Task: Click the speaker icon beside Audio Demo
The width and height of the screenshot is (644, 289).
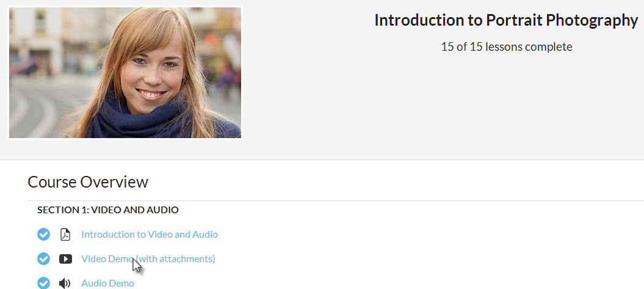Action: coord(65,284)
